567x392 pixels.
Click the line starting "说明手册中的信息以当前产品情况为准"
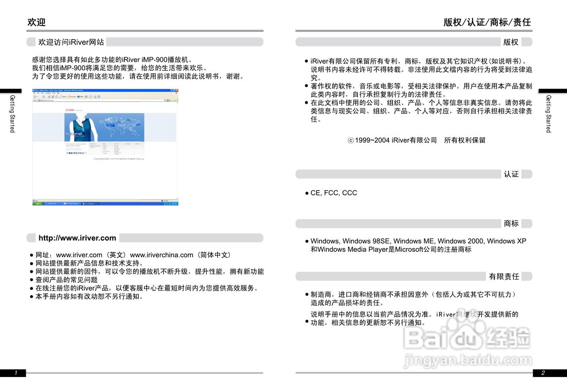click(x=414, y=314)
